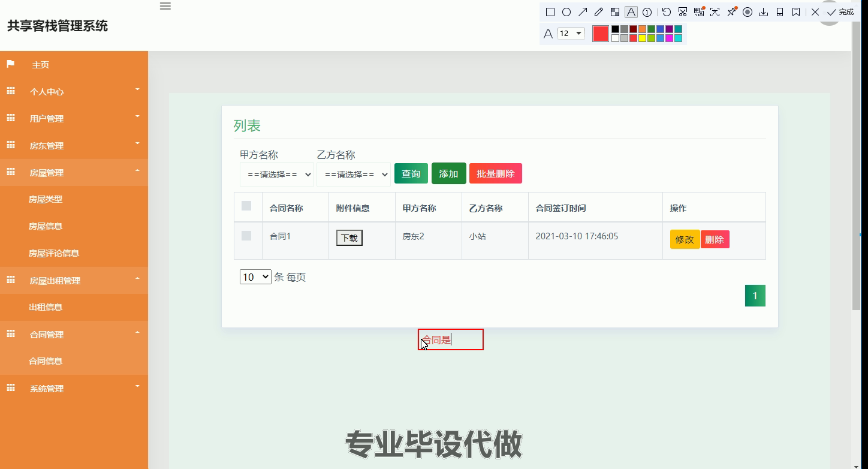Open the font size 12 dropdown
This screenshot has width=868, height=469.
(571, 33)
